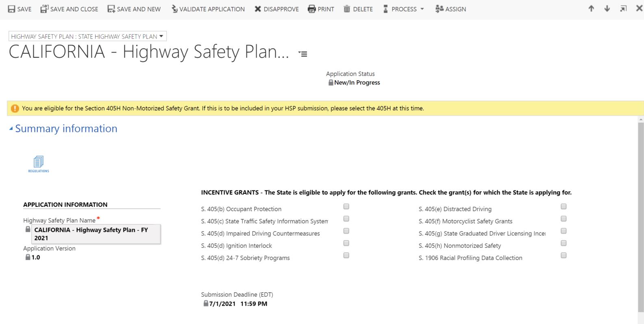Click the Delete trash icon

(x=347, y=9)
